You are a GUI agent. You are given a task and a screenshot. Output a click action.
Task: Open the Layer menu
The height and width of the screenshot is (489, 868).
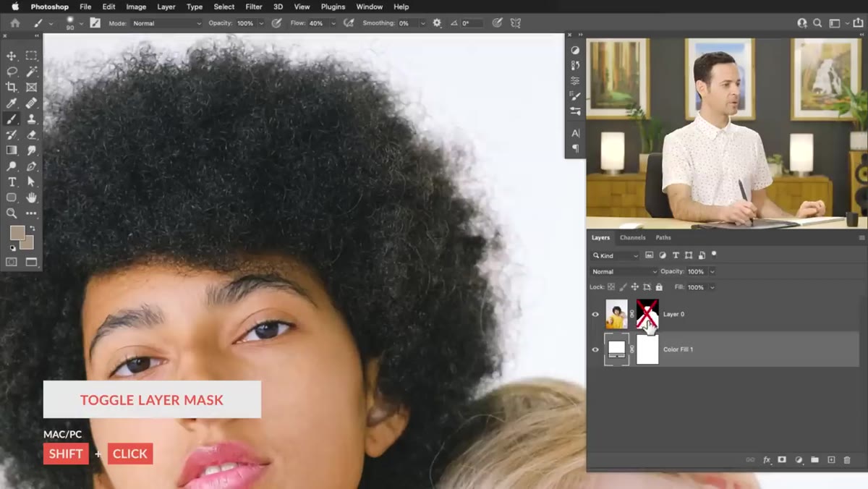pyautogui.click(x=166, y=7)
